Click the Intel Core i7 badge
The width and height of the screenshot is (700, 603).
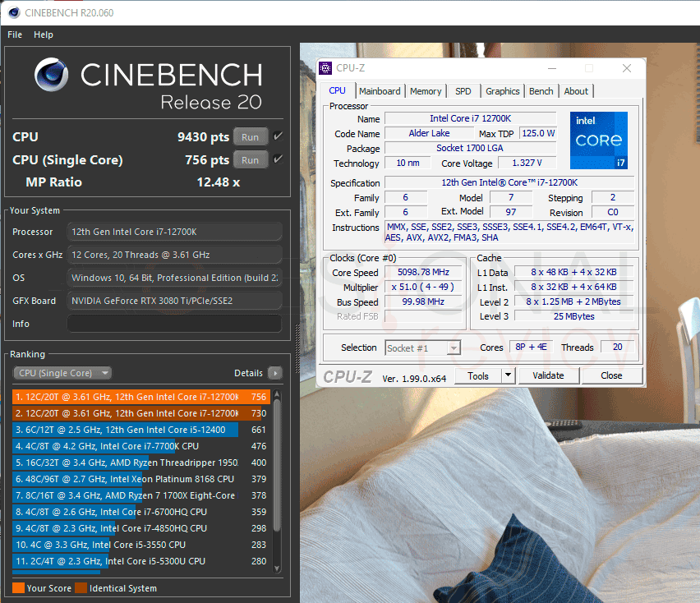[599, 140]
